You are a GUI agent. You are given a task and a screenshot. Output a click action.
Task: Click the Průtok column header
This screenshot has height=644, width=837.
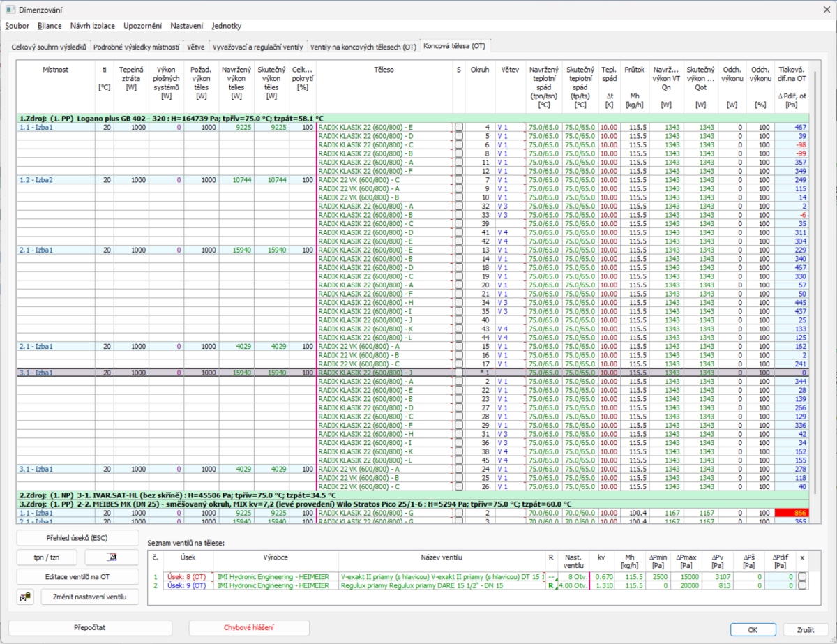click(634, 88)
